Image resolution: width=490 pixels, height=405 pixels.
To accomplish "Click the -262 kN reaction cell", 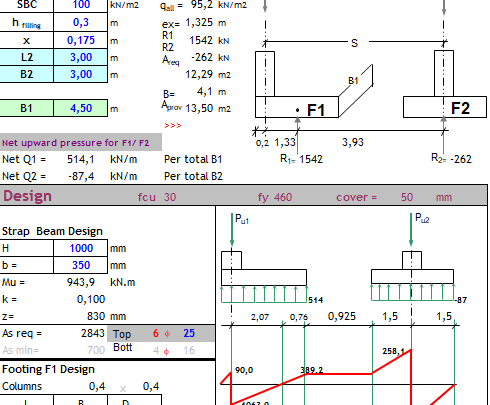I will 202,57.
